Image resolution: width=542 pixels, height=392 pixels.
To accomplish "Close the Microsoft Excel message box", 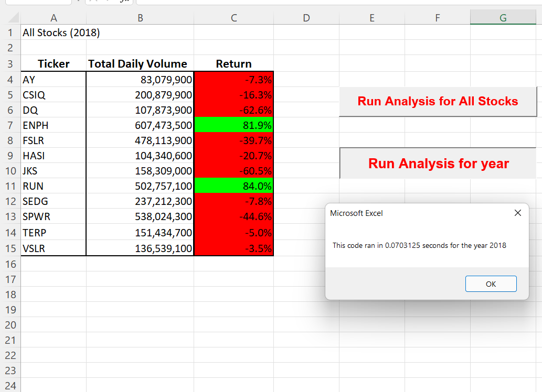I will tap(517, 213).
